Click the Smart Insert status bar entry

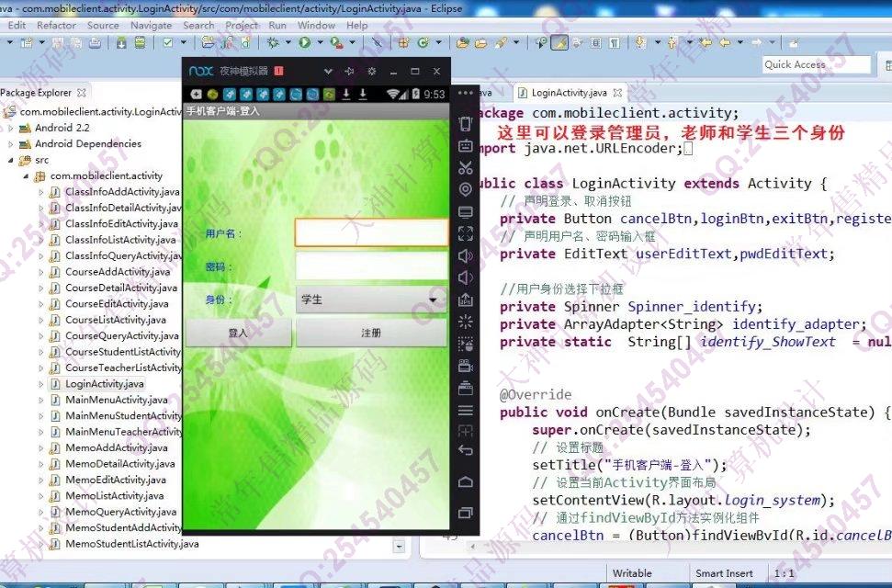click(724, 573)
